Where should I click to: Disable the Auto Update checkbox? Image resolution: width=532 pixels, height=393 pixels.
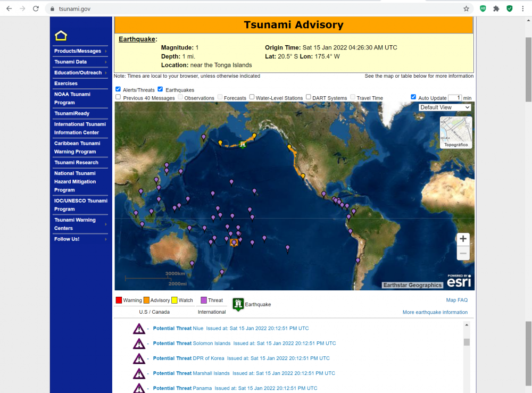click(x=413, y=97)
